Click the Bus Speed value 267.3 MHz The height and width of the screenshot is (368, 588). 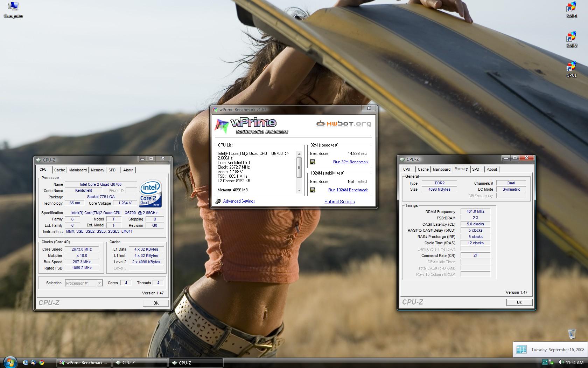(x=82, y=262)
